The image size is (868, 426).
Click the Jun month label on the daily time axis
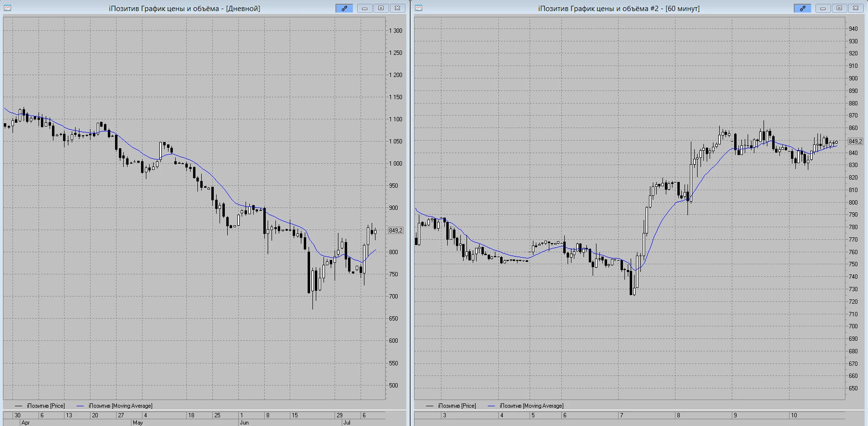244,423
